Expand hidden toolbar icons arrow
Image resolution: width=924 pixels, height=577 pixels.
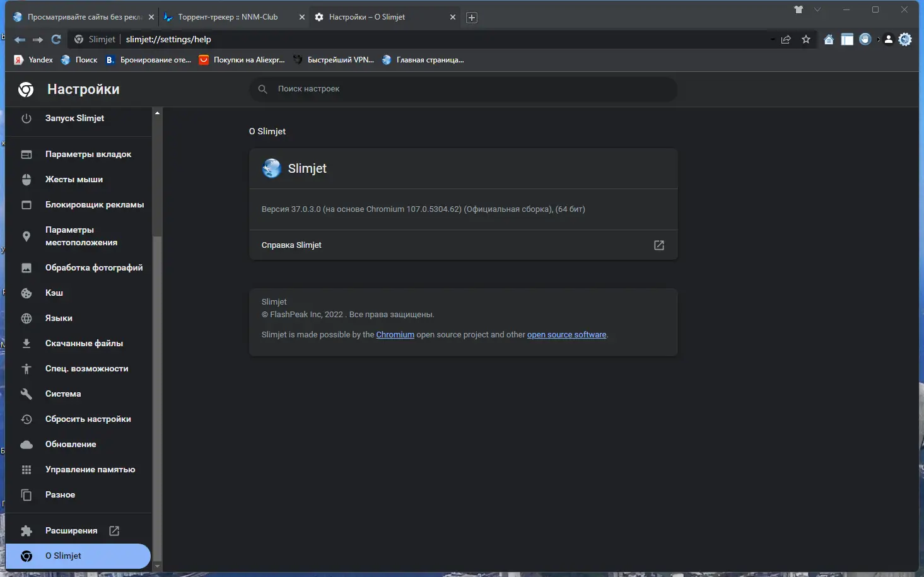(x=878, y=40)
